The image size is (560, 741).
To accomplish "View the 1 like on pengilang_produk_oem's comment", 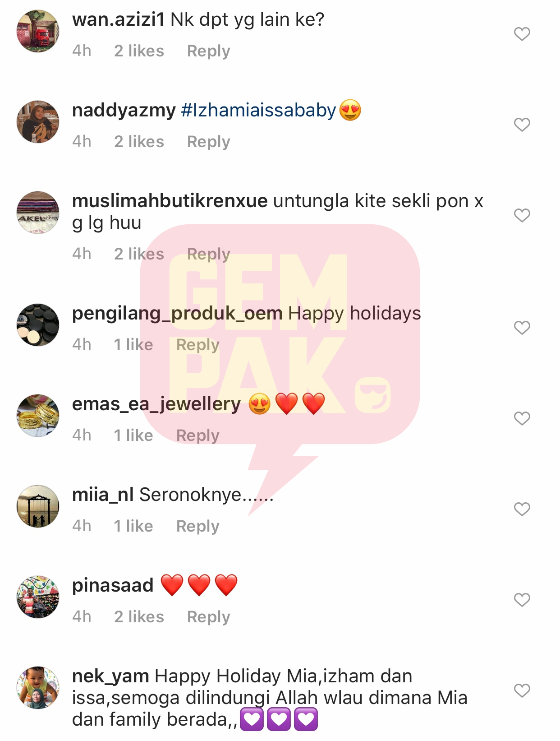I will (x=133, y=345).
